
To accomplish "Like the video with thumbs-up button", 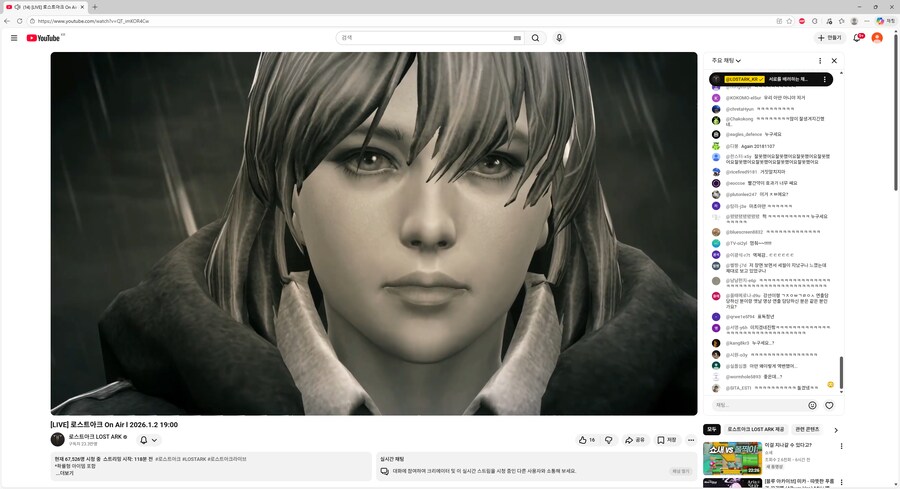I will pyautogui.click(x=586, y=440).
